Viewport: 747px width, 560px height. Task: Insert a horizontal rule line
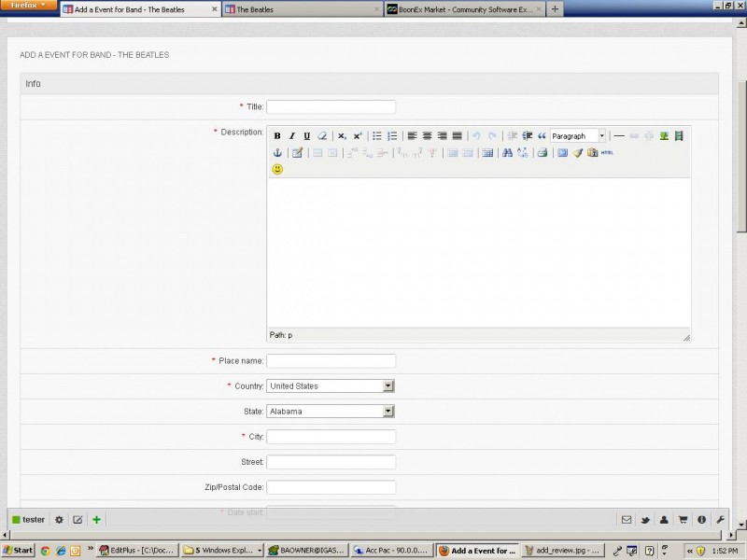619,135
